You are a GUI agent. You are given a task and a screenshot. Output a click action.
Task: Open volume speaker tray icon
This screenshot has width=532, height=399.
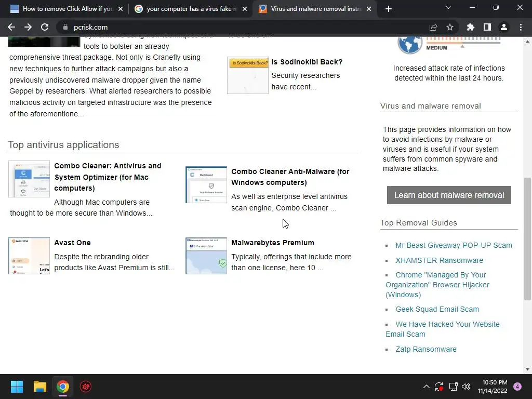pyautogui.click(x=466, y=387)
